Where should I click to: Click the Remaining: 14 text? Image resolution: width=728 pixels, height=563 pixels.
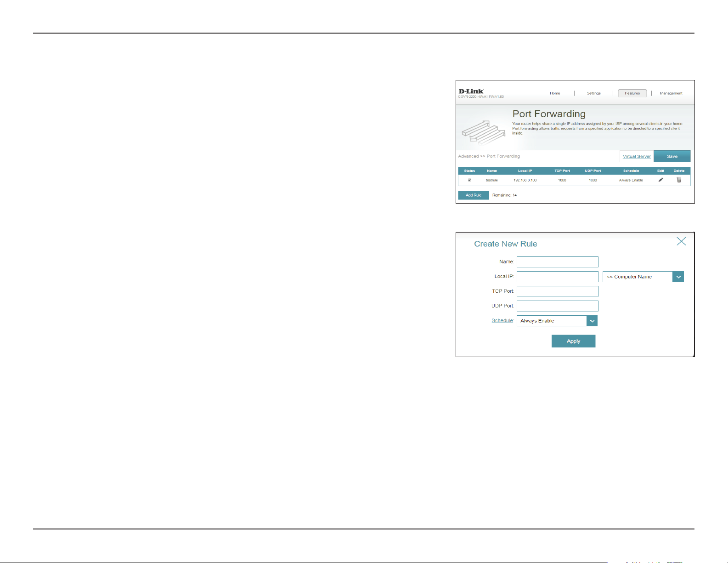[x=504, y=195]
